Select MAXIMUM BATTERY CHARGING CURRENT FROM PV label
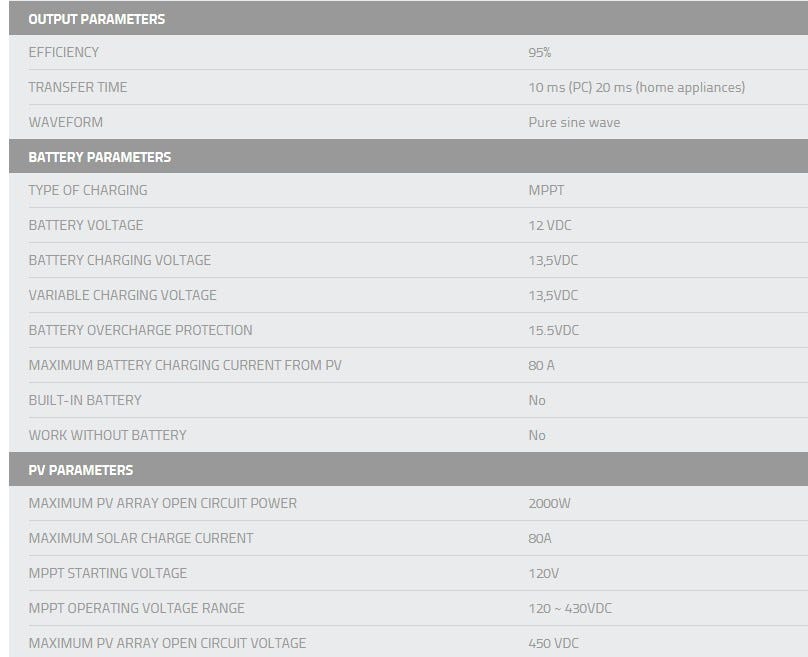 point(185,365)
